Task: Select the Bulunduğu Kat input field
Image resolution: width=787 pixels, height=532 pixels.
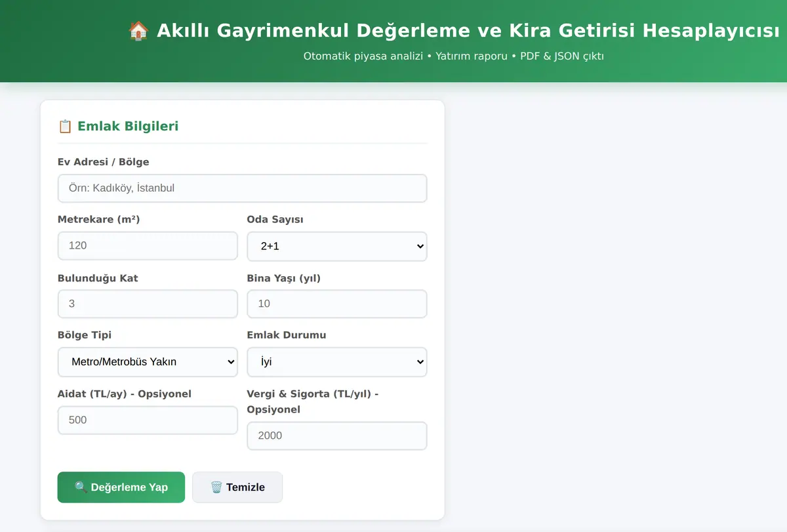Action: (148, 304)
